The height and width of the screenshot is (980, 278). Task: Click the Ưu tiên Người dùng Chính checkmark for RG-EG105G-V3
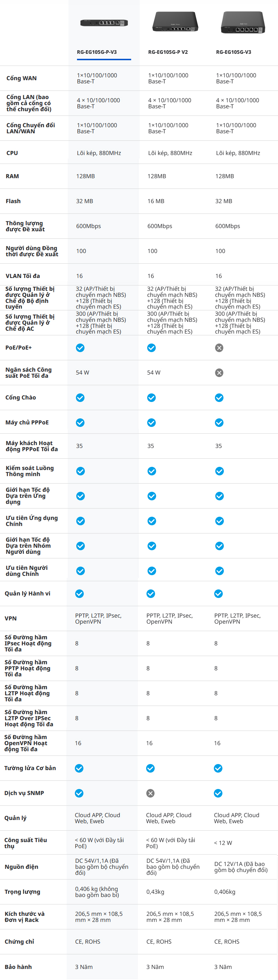[220, 571]
